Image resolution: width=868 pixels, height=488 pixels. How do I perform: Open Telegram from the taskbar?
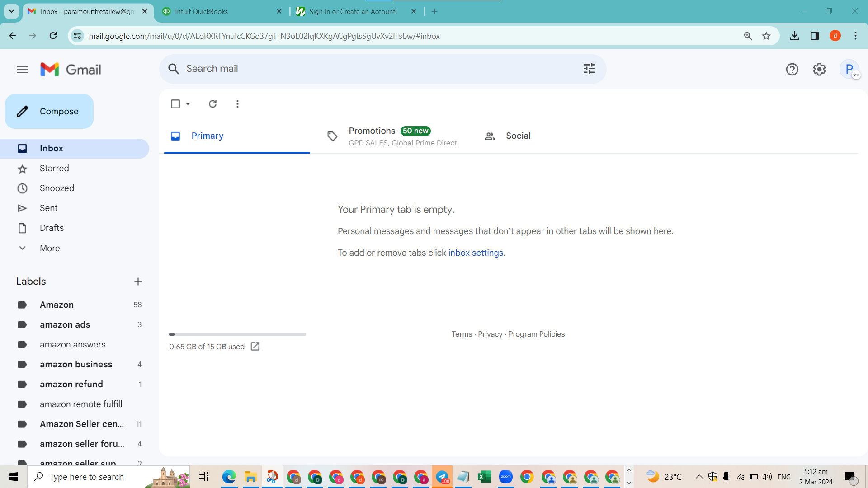442,477
